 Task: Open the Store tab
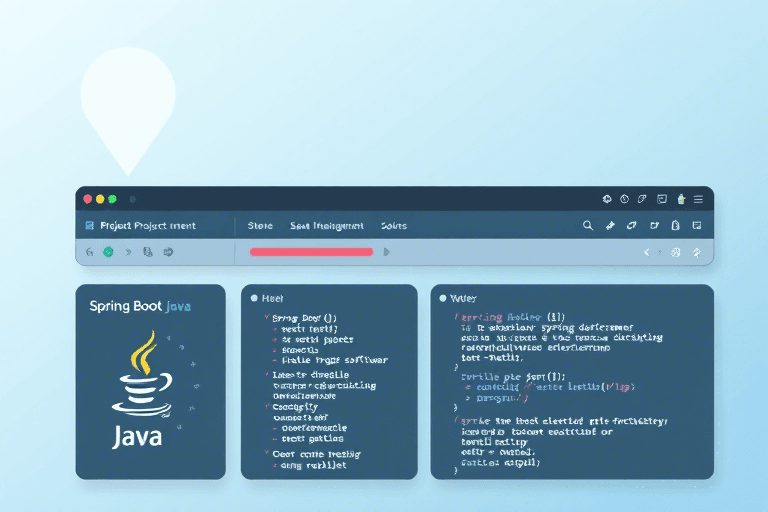(260, 226)
